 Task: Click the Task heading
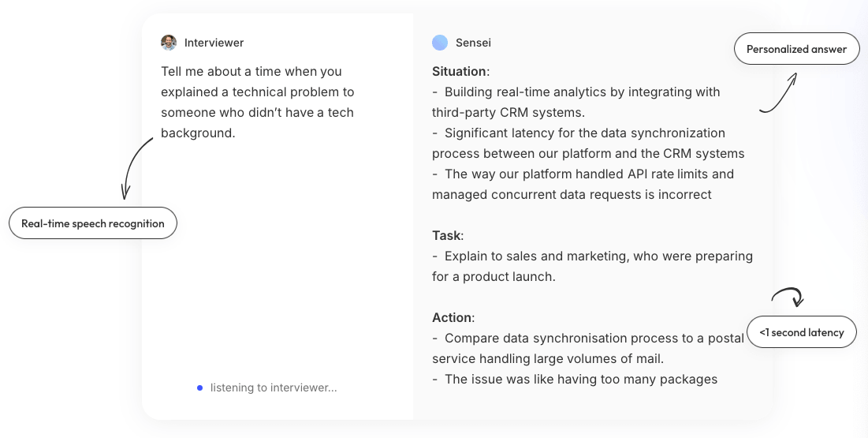click(x=448, y=235)
